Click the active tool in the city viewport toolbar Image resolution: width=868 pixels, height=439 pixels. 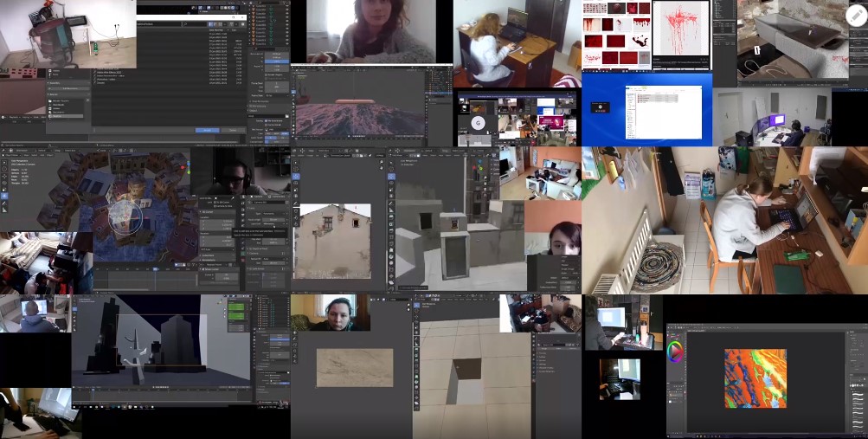click(4, 196)
